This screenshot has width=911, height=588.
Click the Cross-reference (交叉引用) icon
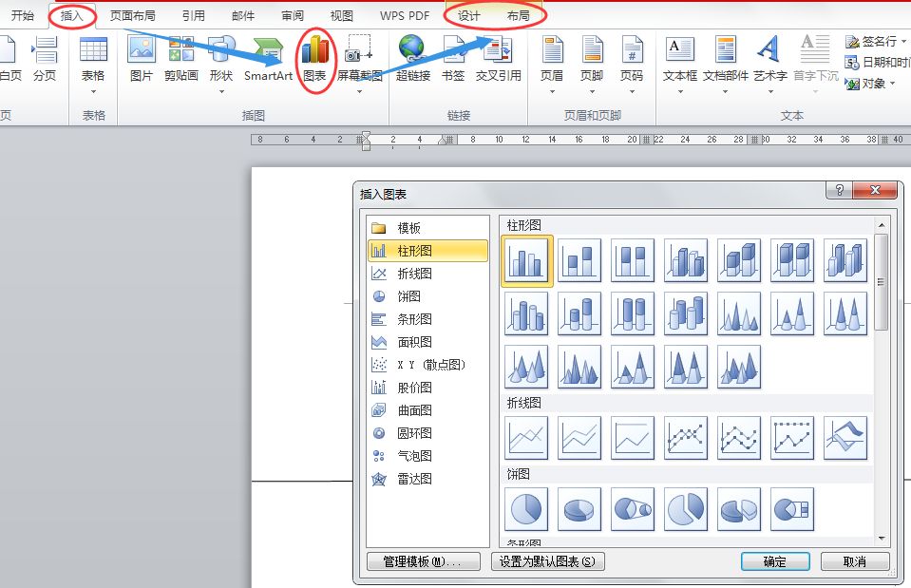499,58
